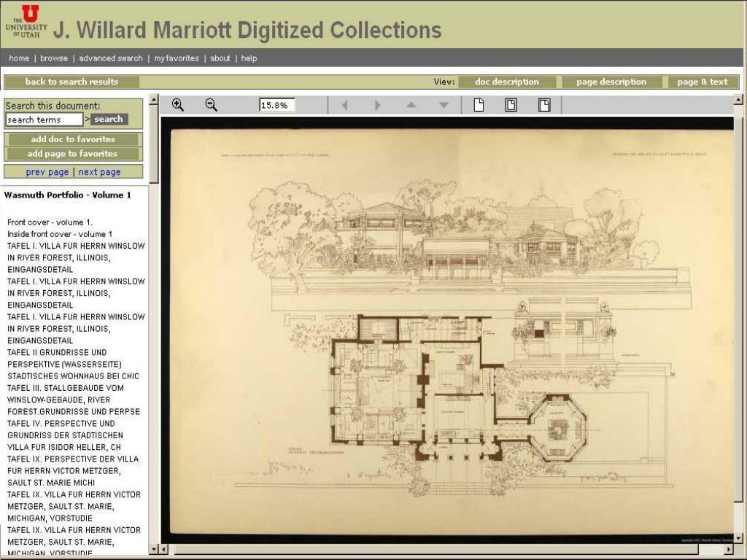Image resolution: width=747 pixels, height=560 pixels.
Task: Open the prev page link
Action: 47,172
